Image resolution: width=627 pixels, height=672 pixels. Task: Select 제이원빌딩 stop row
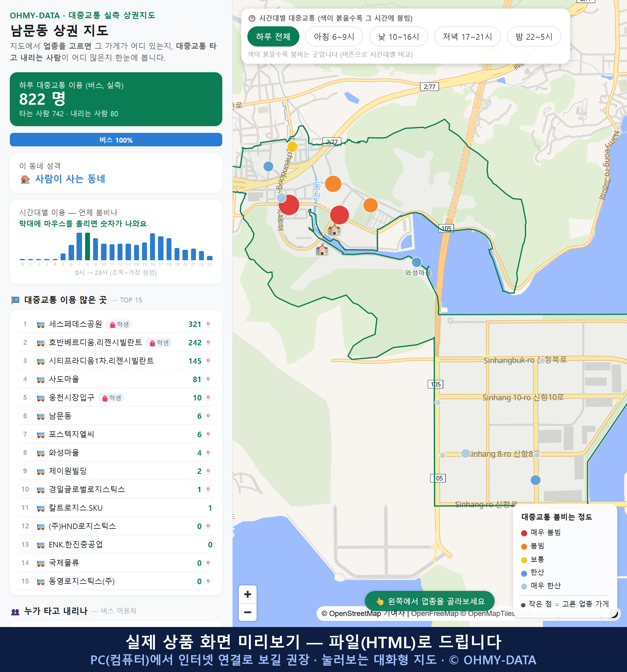coord(116,471)
